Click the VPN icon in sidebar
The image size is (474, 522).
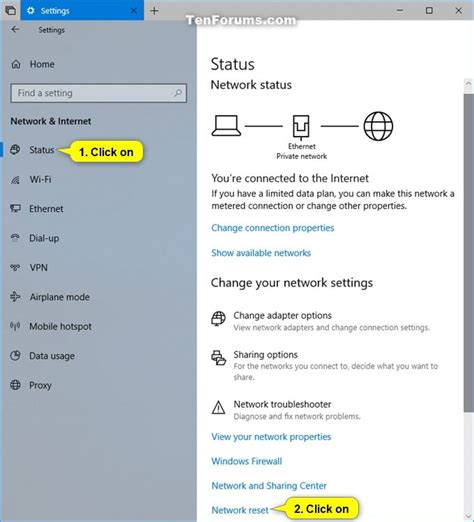[15, 267]
